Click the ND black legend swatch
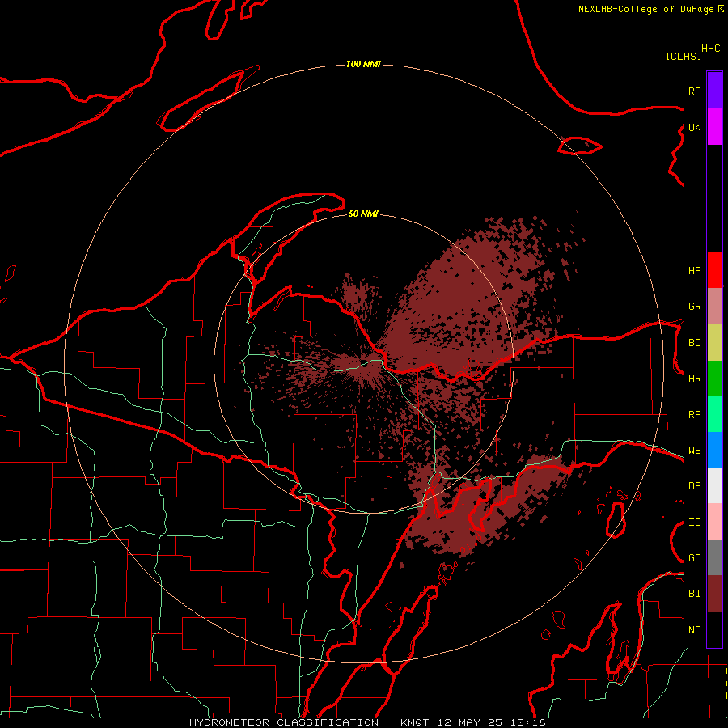 [714, 629]
